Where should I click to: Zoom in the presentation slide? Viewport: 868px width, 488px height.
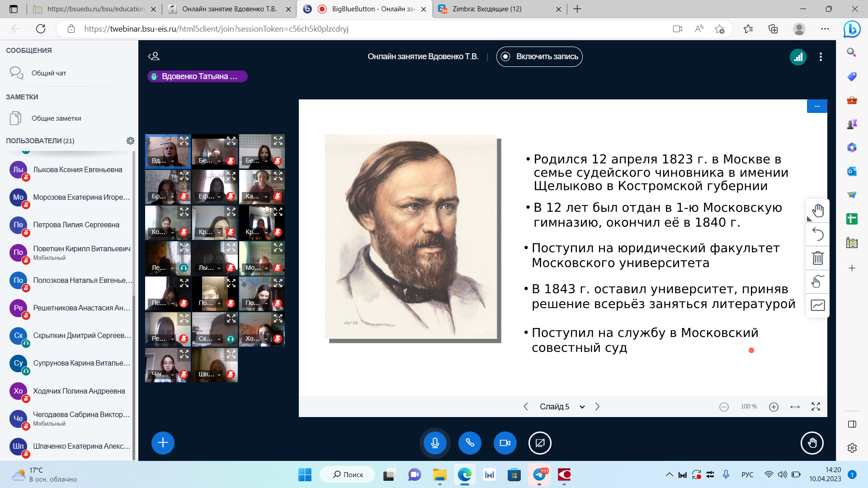pos(774,407)
